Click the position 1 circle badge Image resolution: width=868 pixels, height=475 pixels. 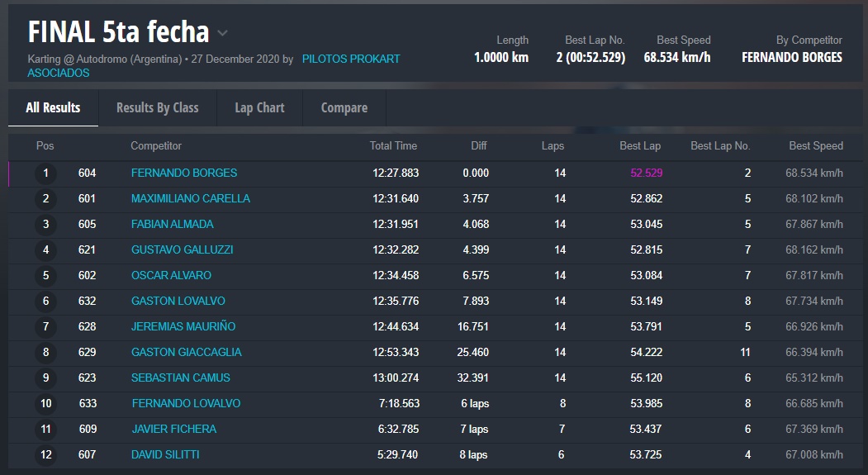[x=45, y=173]
